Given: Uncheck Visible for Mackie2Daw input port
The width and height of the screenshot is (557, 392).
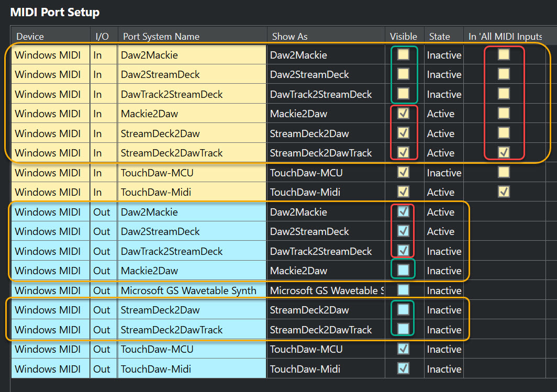Looking at the screenshot, I should click(403, 114).
